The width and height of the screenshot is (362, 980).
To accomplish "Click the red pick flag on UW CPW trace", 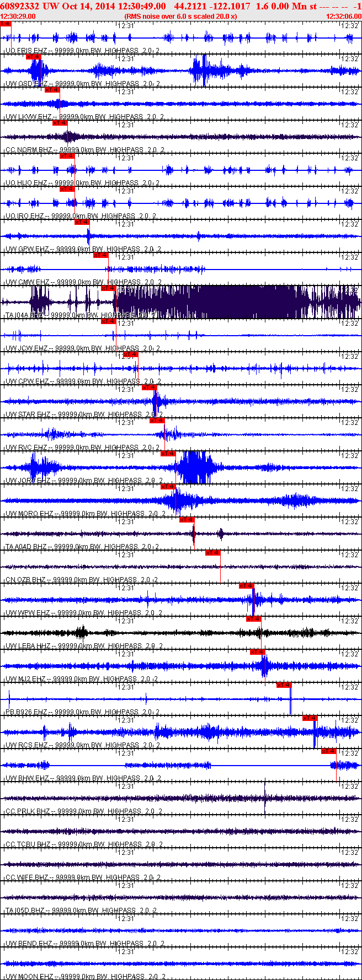I will point(131,354).
